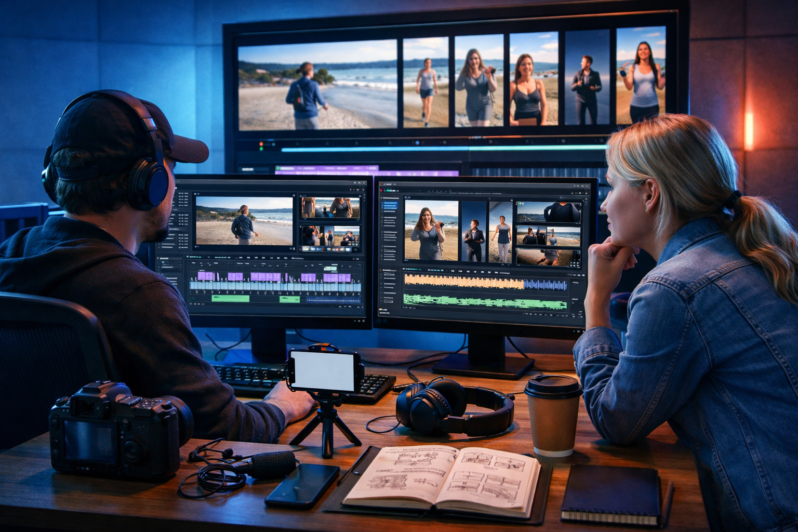Click the thumbnail filmstrip under left monitor's lower clip

[x=326, y=249]
